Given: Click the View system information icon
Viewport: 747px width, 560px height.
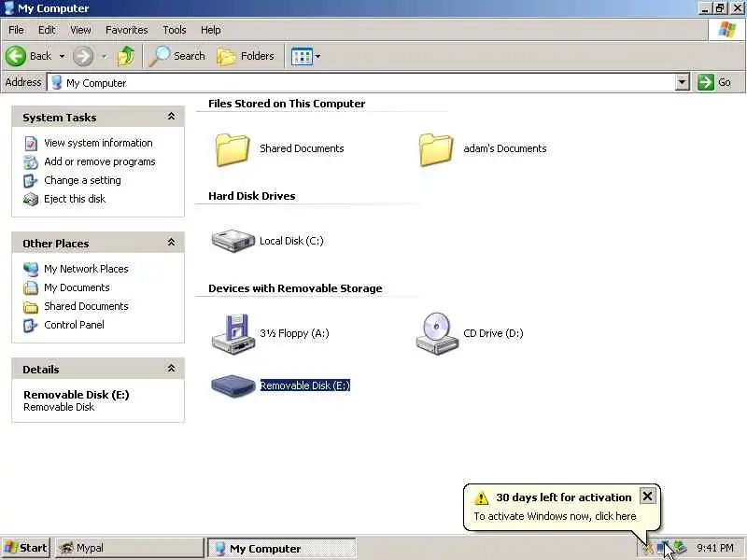Looking at the screenshot, I should tap(31, 144).
